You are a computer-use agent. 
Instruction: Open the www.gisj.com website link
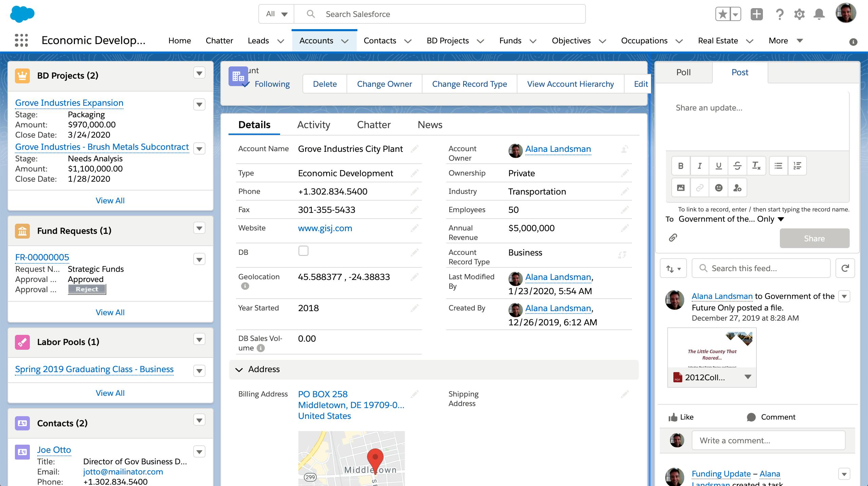(324, 228)
